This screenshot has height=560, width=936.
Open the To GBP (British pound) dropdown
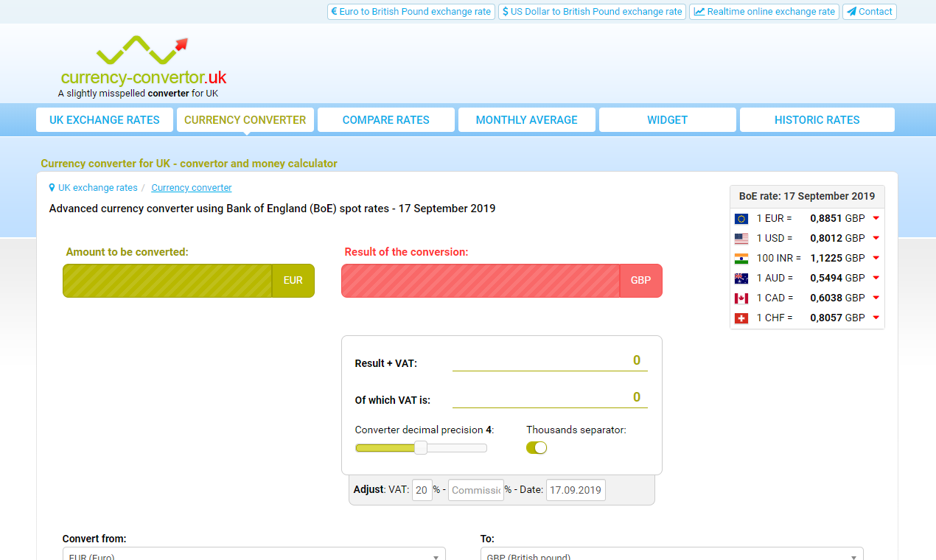(x=671, y=555)
